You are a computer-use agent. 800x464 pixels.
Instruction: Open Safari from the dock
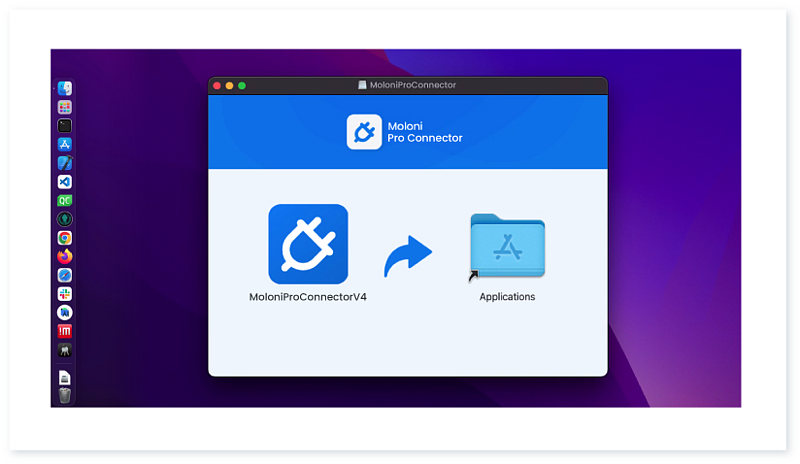click(65, 276)
